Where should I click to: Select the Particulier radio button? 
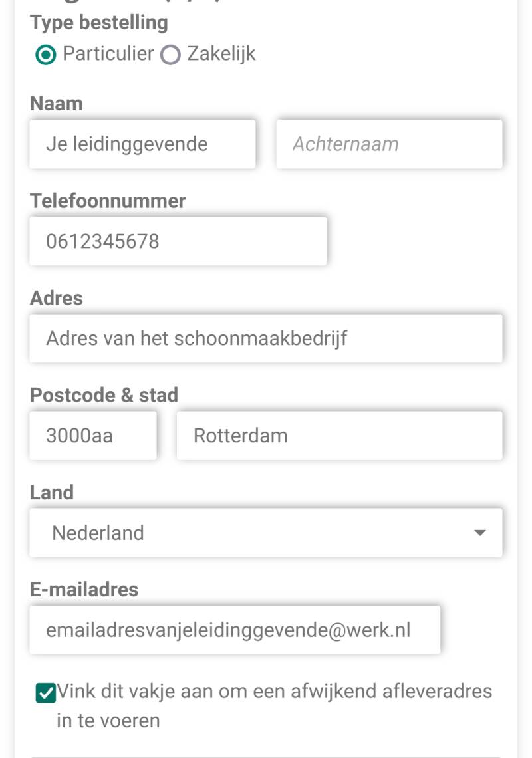coord(45,55)
